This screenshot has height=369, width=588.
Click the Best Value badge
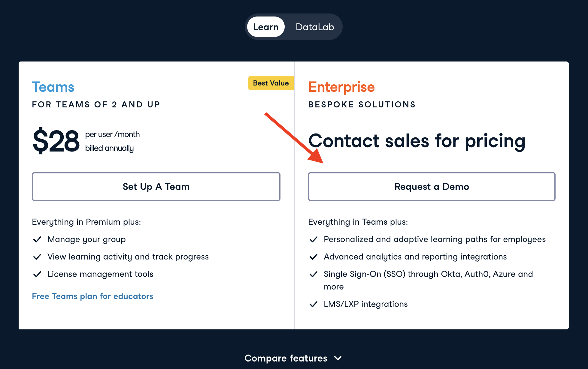click(271, 83)
